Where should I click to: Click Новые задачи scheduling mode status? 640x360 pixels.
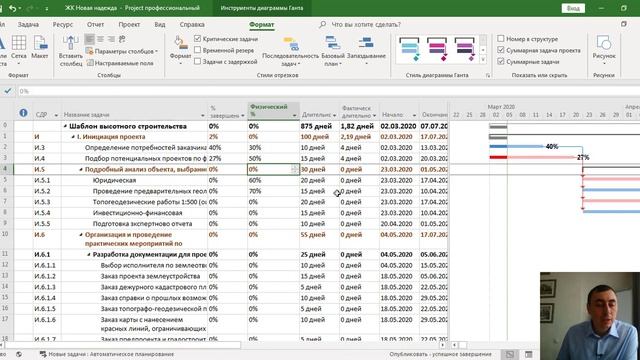point(107,354)
